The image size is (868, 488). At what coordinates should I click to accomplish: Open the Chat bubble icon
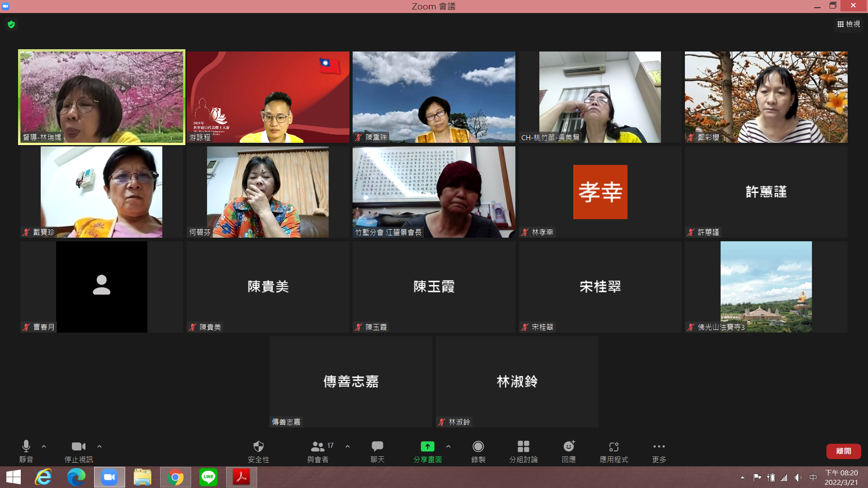[377, 447]
